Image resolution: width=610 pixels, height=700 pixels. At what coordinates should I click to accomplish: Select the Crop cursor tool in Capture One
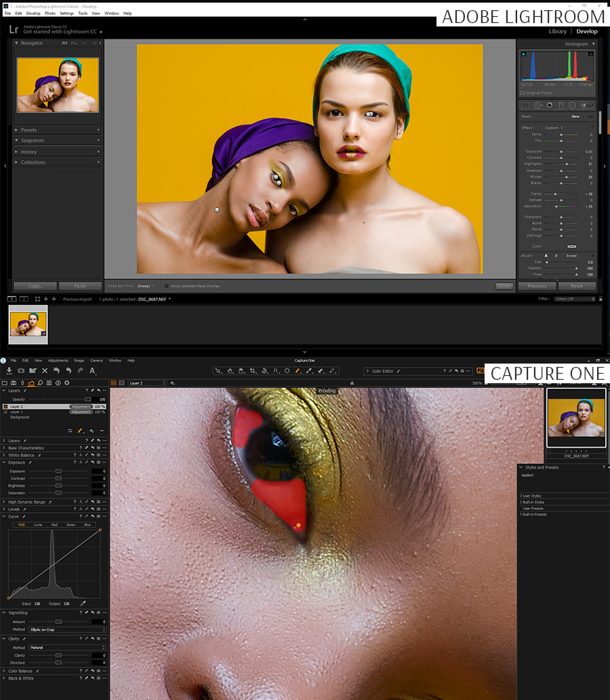[253, 371]
